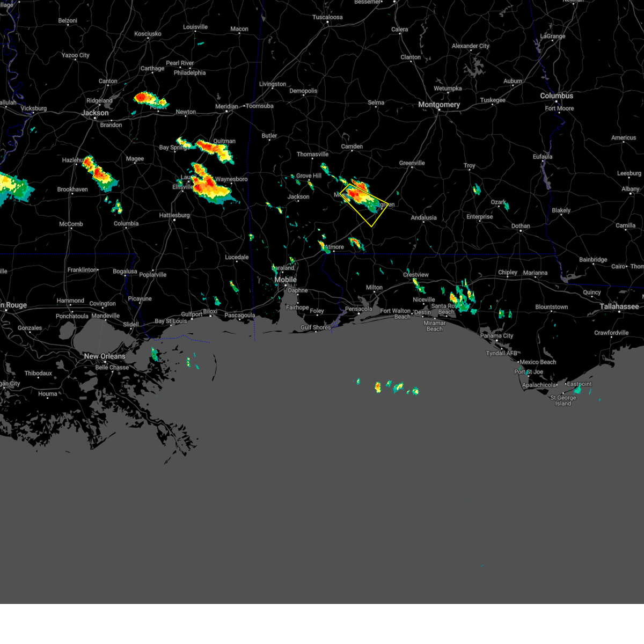Click the Thibodaux city label
The image size is (644, 644).
(x=38, y=374)
